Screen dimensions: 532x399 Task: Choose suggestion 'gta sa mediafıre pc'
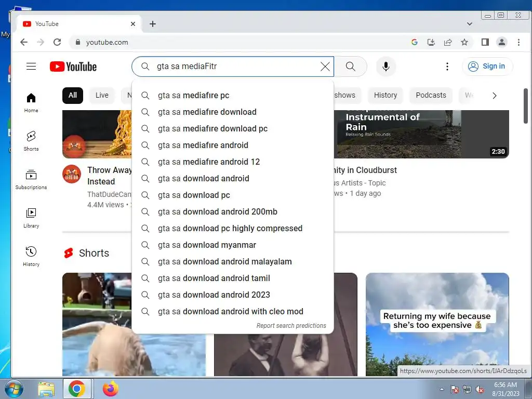click(x=233, y=96)
